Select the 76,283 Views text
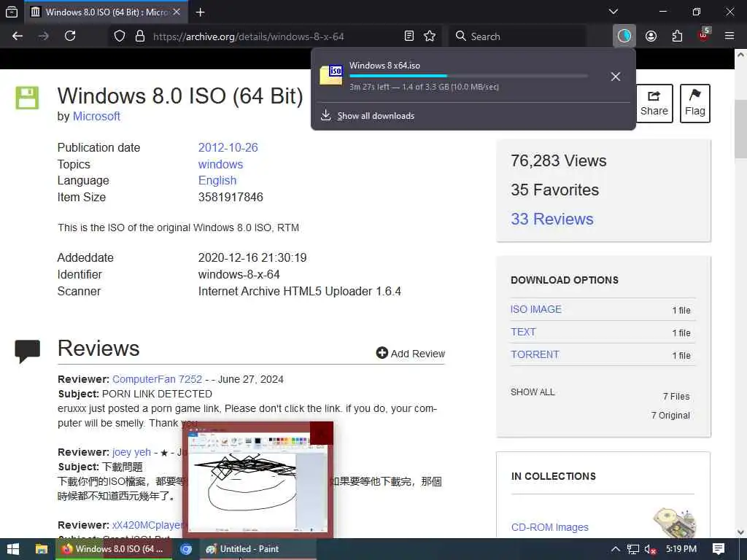 click(x=558, y=161)
